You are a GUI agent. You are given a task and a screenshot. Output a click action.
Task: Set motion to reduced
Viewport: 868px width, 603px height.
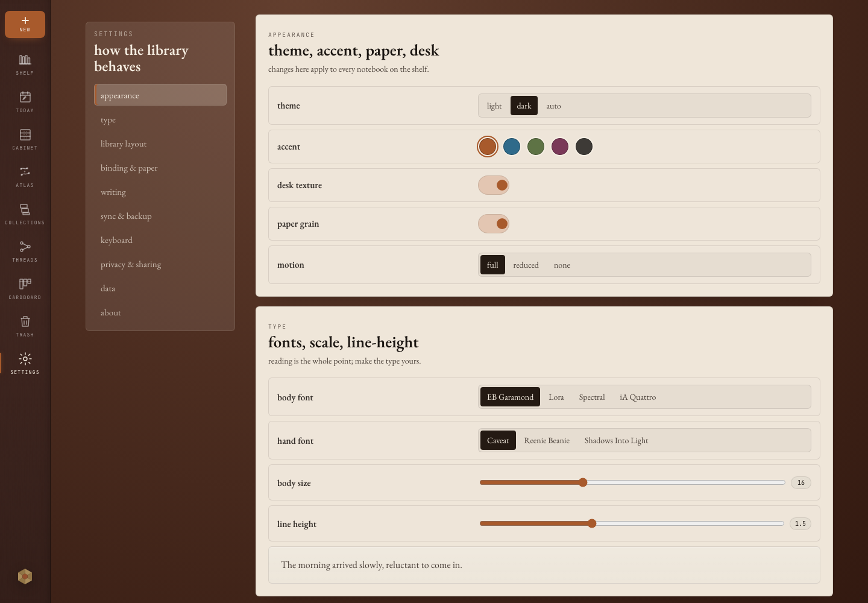pyautogui.click(x=526, y=265)
